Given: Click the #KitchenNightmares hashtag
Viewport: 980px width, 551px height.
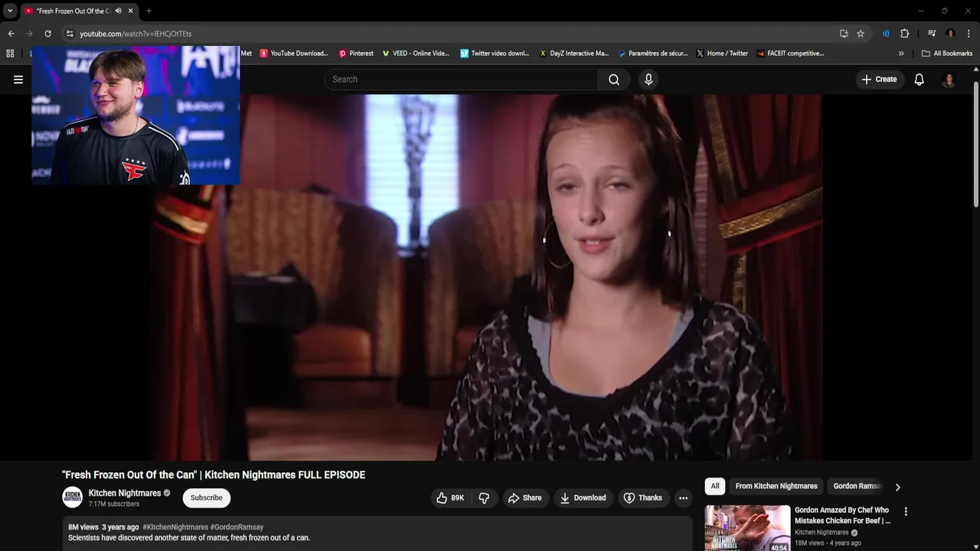Looking at the screenshot, I should [x=175, y=527].
